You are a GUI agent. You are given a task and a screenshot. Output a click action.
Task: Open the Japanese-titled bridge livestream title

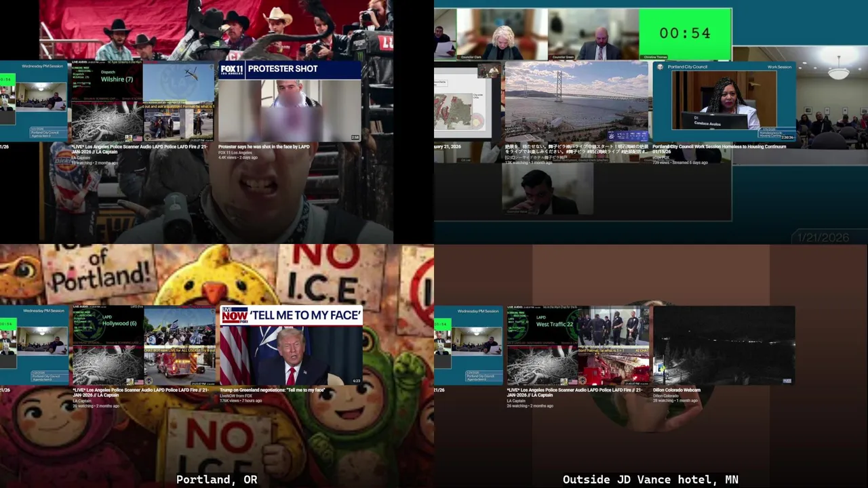coord(576,149)
